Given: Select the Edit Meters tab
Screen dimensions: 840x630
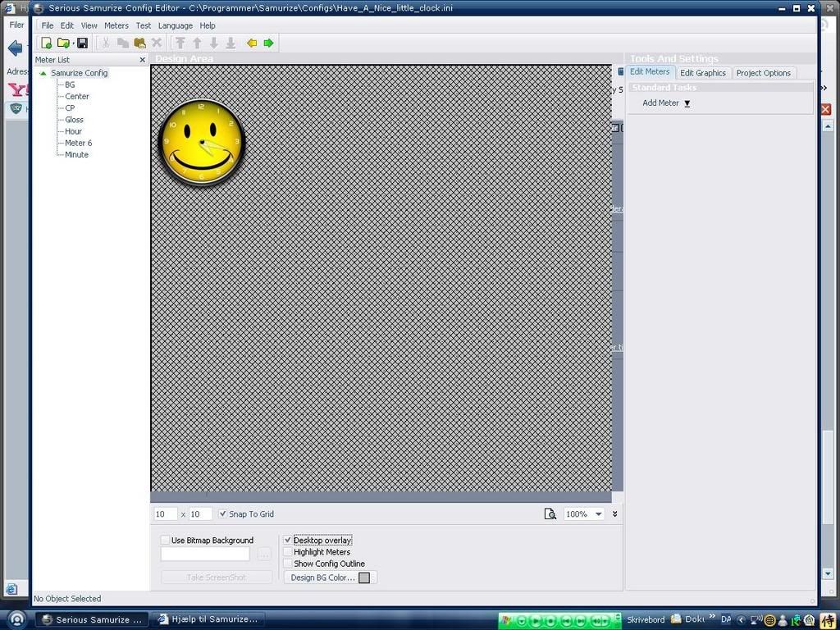Looking at the screenshot, I should 650,72.
